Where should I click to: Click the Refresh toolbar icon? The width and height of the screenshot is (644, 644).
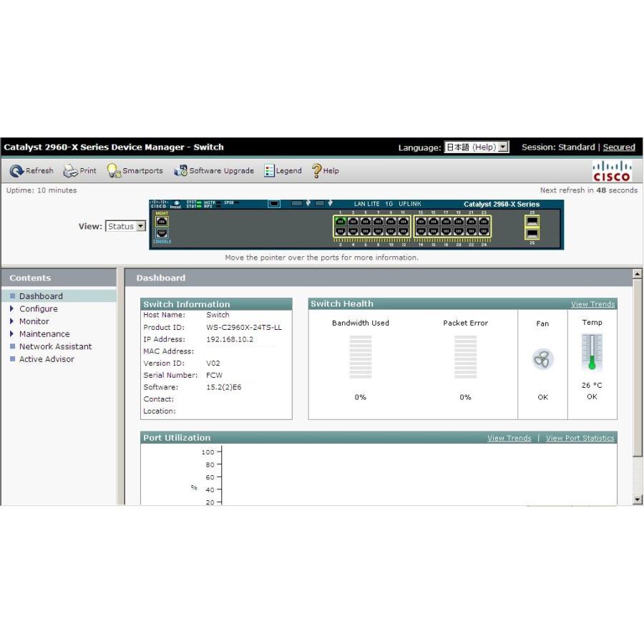tap(16, 171)
